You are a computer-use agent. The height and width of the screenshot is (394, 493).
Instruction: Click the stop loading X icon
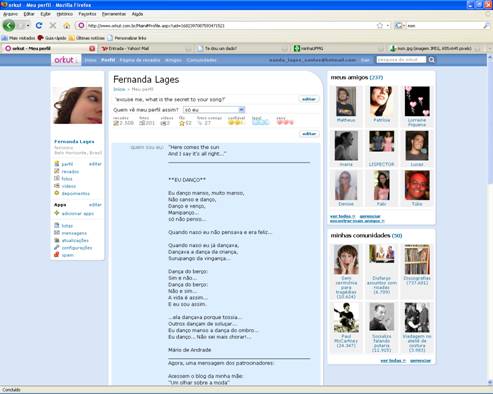[53, 25]
